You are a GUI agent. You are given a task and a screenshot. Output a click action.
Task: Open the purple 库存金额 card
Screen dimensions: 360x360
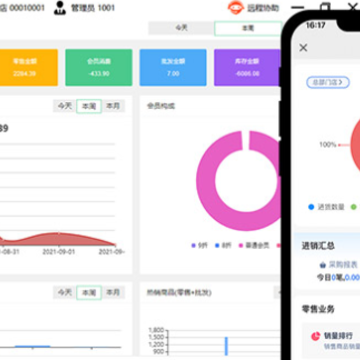(x=247, y=68)
